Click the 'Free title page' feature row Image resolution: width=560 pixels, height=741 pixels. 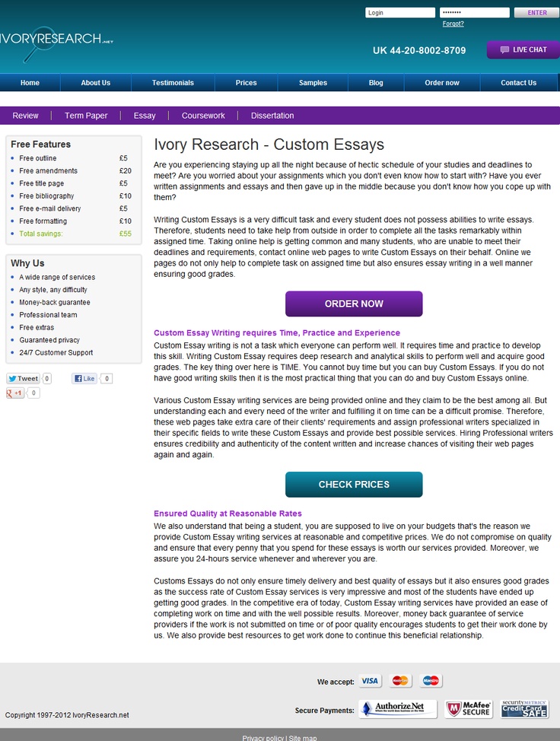71,183
